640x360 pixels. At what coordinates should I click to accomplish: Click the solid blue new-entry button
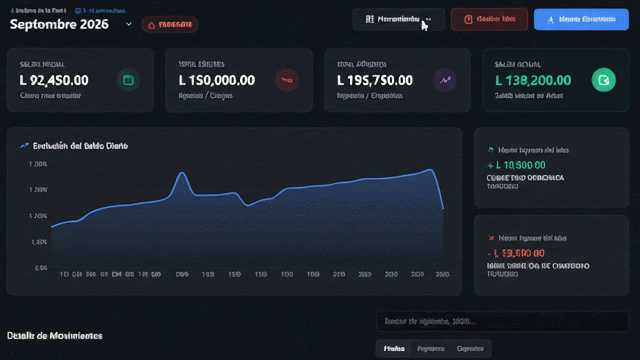point(581,19)
